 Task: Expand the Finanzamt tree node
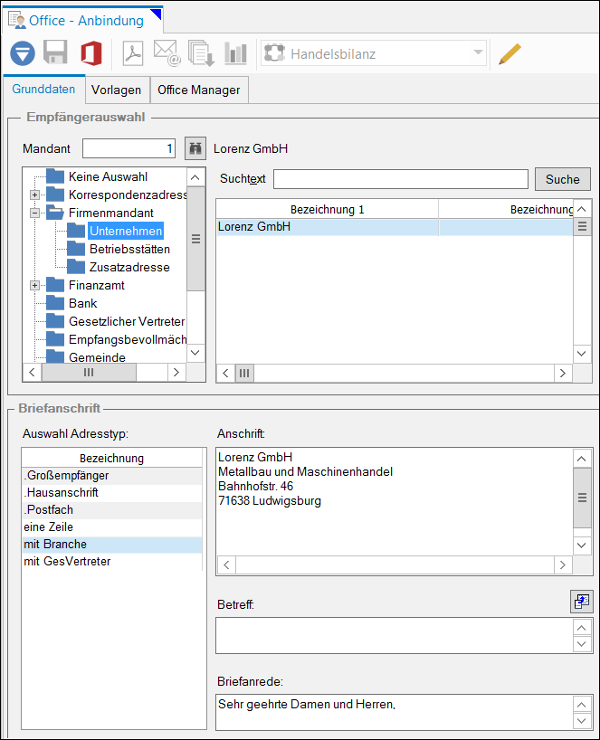pos(34,285)
